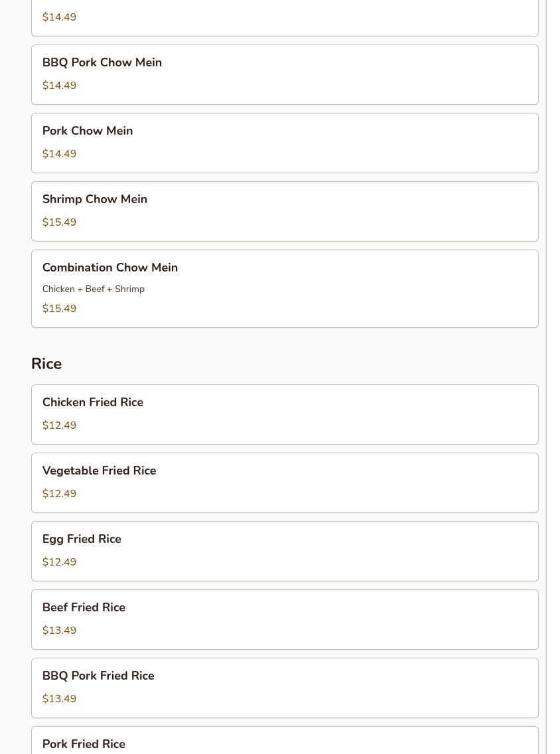Click the $12.49 price under Egg Fried Rice
Image resolution: width=560 pixels, height=754 pixels.
point(59,562)
